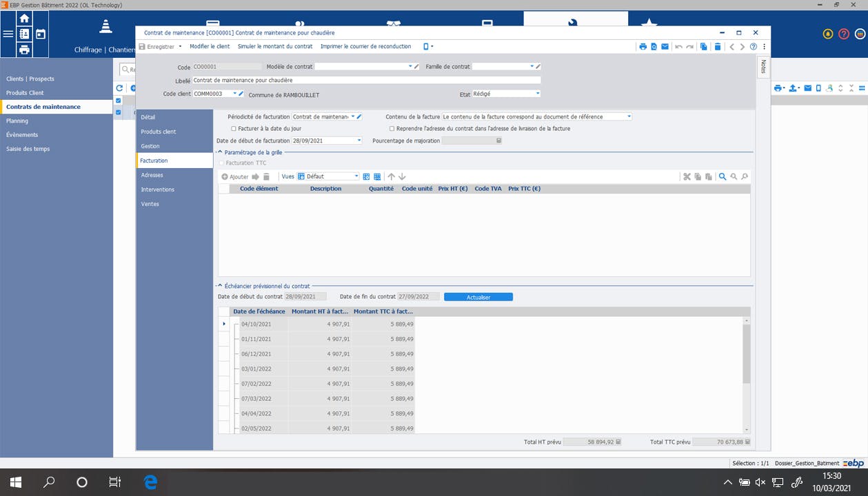Go to previous record arrow
Image resolution: width=868 pixels, height=496 pixels.
tap(732, 47)
